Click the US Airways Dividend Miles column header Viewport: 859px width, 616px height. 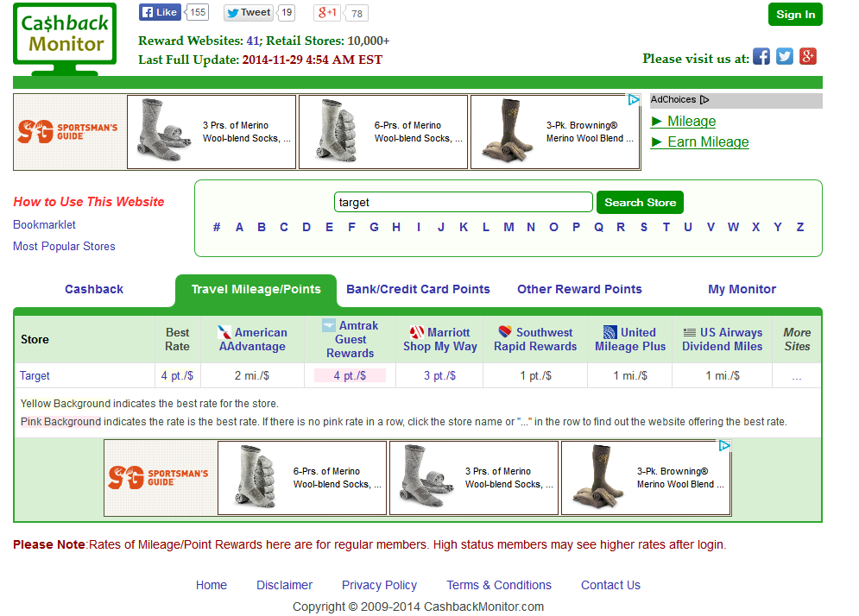pos(722,339)
